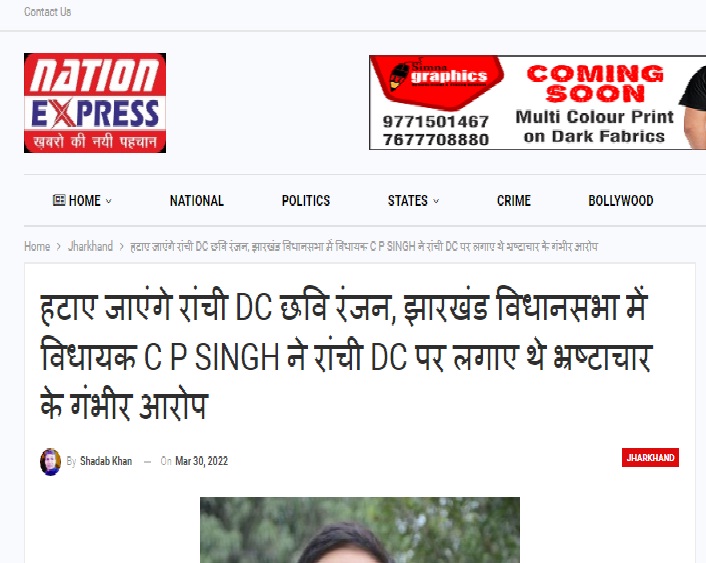Click the newspaper icon beside HOME
706x563 pixels.
59,200
